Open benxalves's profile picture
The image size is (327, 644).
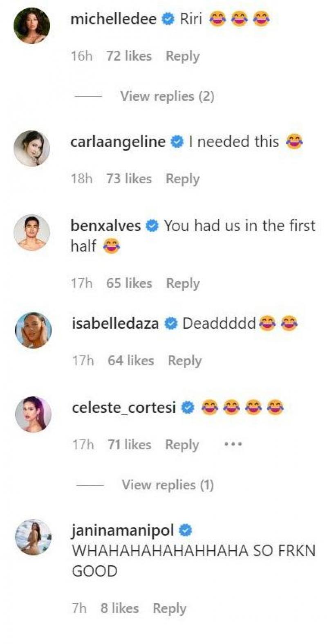(32, 232)
